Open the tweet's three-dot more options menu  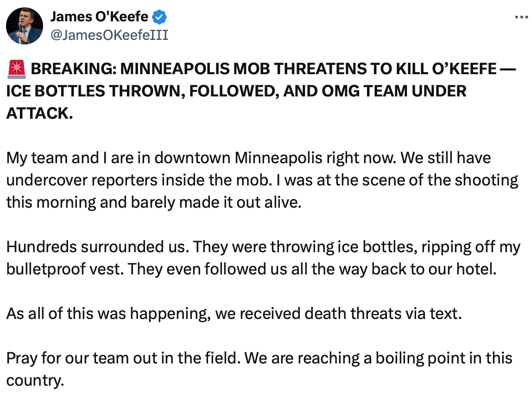[x=522, y=17]
